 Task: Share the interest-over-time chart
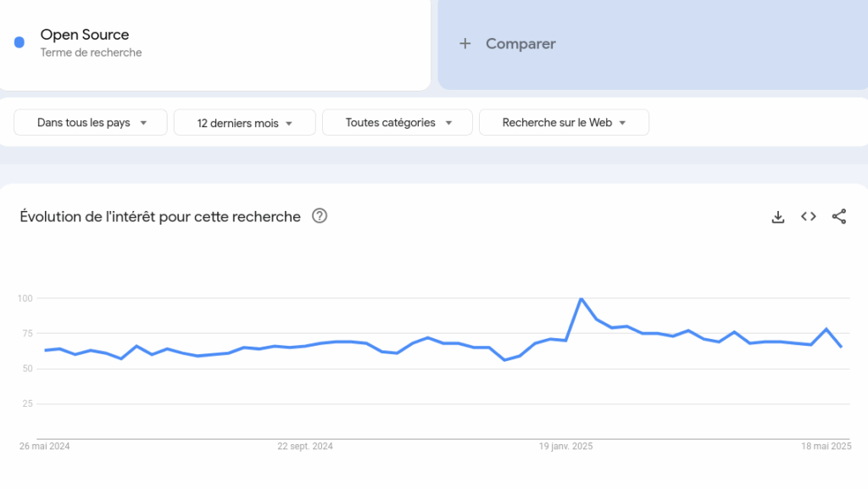point(838,217)
